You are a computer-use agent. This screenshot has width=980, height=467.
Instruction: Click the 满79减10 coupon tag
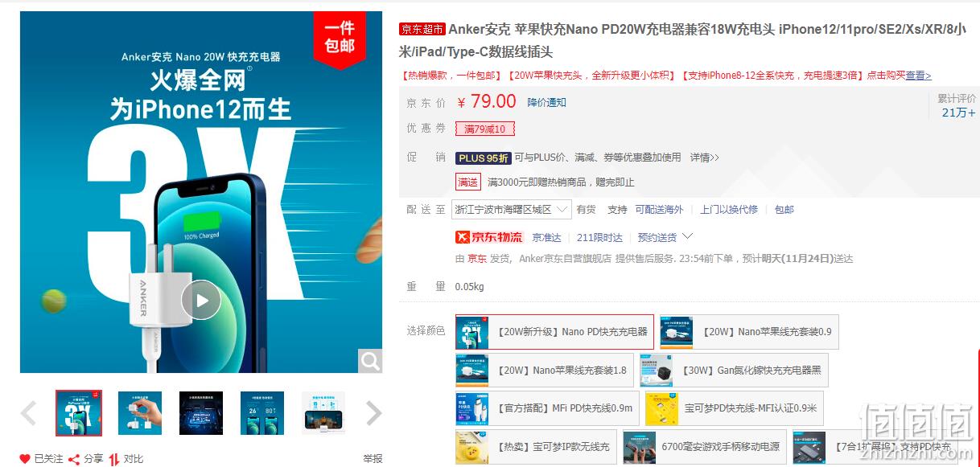click(x=485, y=129)
